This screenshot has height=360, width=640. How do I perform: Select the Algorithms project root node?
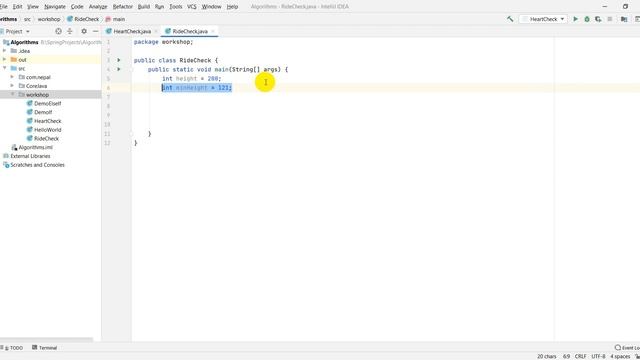24,42
